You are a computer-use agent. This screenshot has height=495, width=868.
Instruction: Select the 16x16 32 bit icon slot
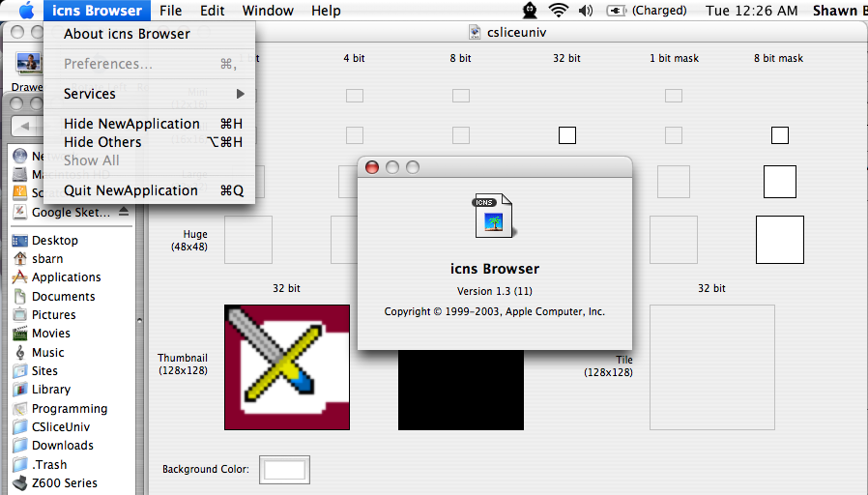tap(566, 135)
